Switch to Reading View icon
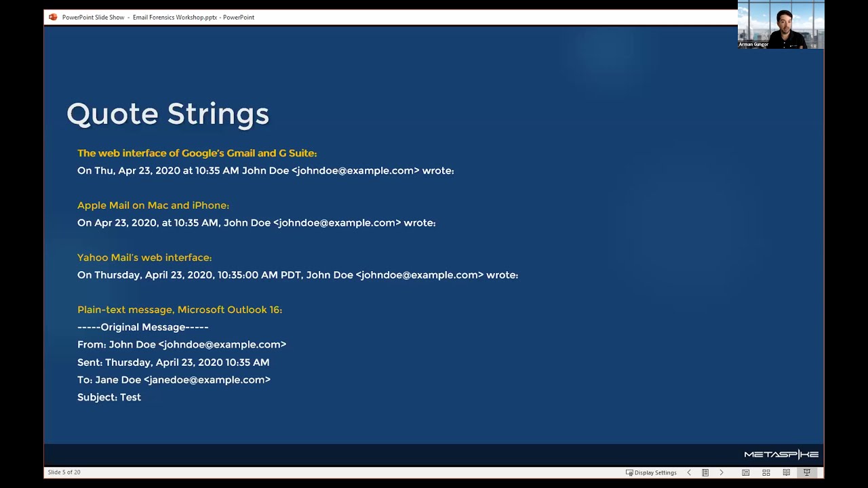 [x=787, y=472]
